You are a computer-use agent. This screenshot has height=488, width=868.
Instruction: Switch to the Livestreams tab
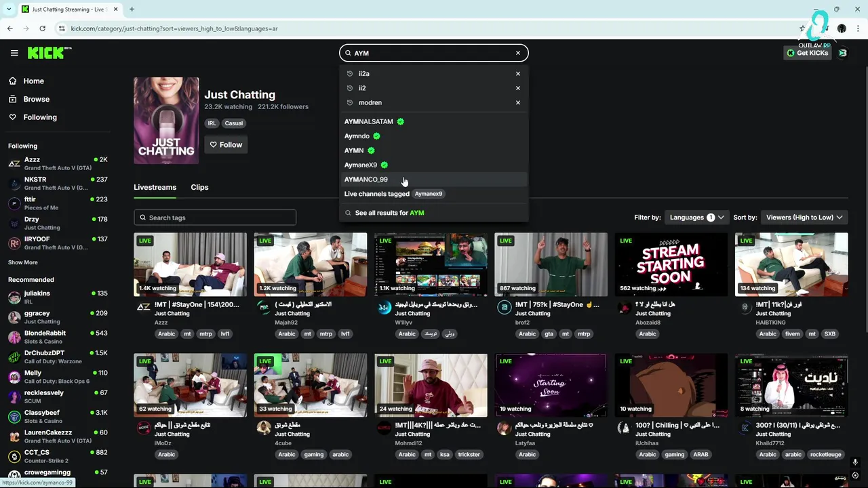(155, 187)
